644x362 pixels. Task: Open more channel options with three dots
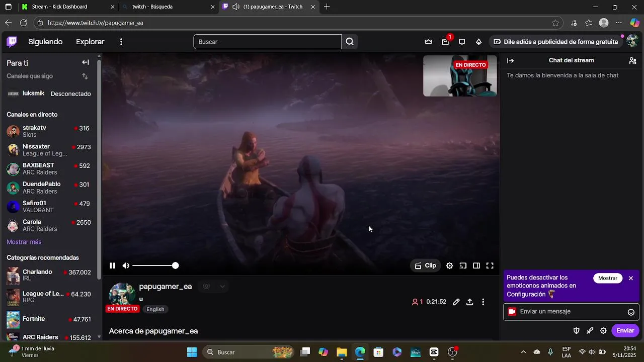coord(483,302)
